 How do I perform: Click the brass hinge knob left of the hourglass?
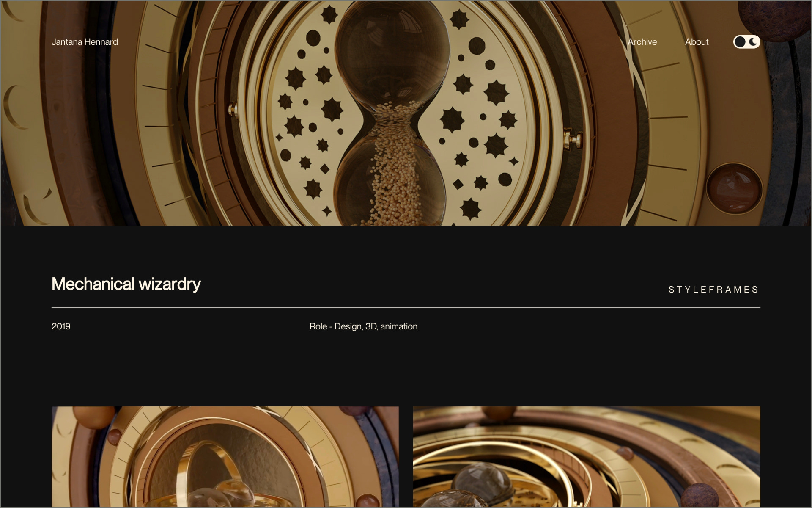232,110
